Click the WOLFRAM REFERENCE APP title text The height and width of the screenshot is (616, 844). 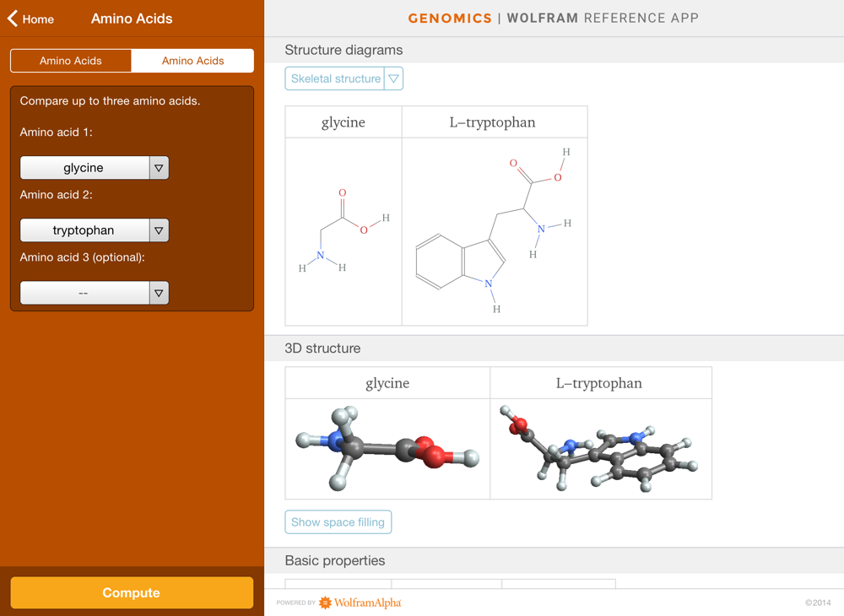(603, 19)
